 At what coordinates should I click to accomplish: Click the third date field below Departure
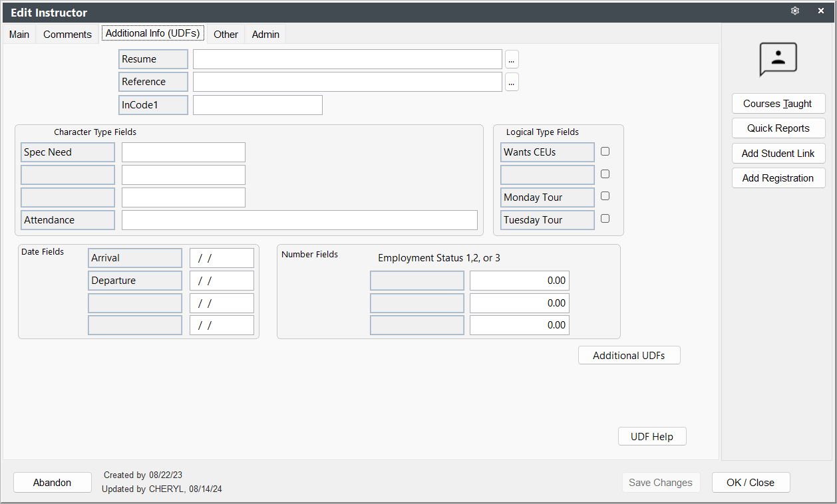tap(222, 303)
